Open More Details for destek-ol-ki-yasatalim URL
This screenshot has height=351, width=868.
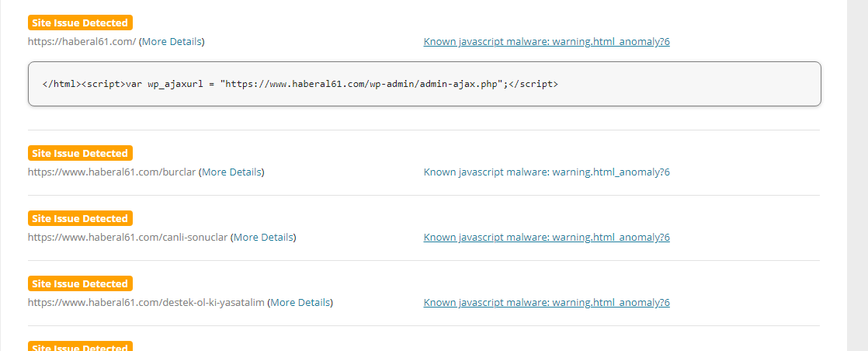[x=300, y=303]
